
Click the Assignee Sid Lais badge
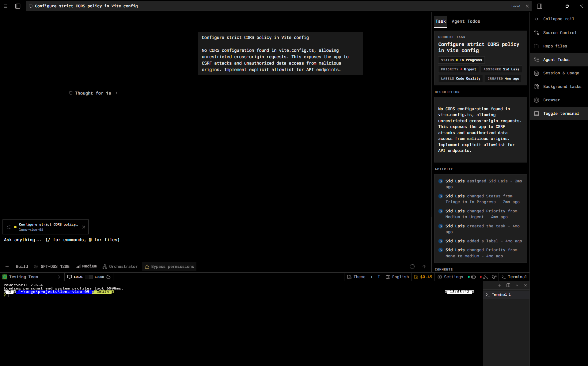coord(501,69)
